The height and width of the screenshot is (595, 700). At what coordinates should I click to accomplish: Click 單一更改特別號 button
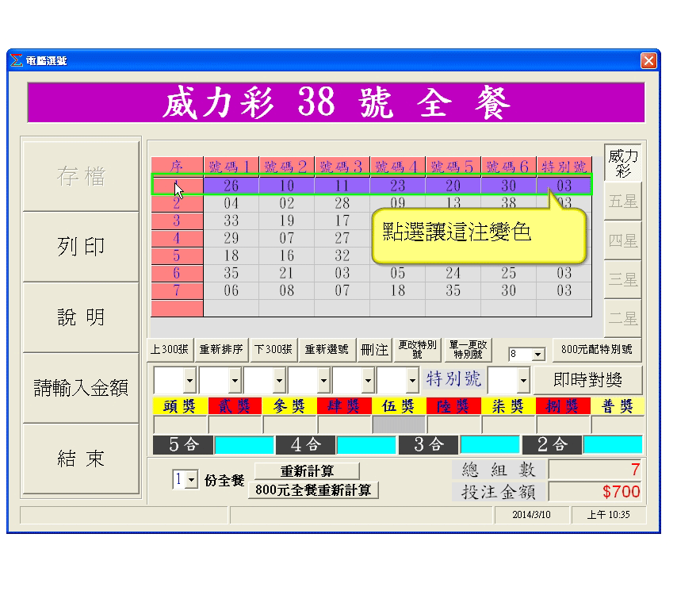point(468,349)
